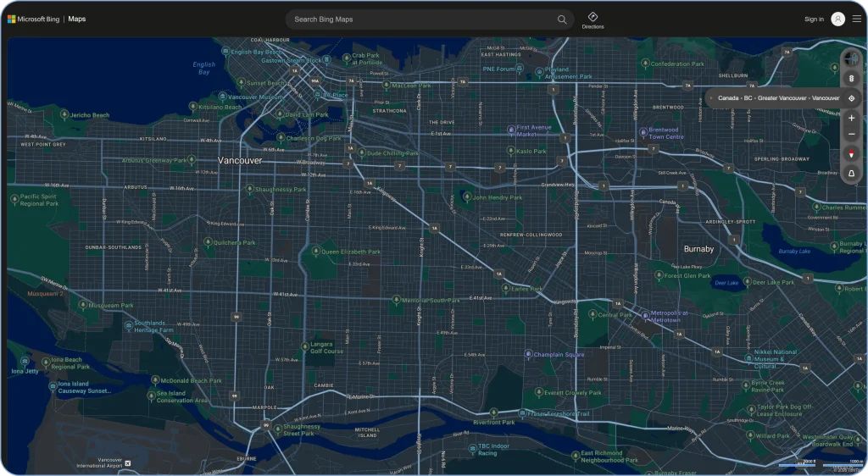Select the Champlain Square pin
This screenshot has width=868, height=476.
(x=528, y=354)
